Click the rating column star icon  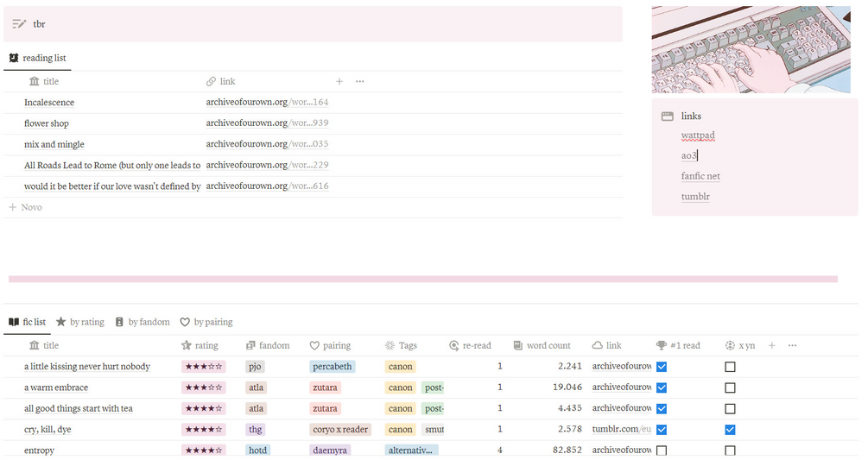click(x=186, y=345)
